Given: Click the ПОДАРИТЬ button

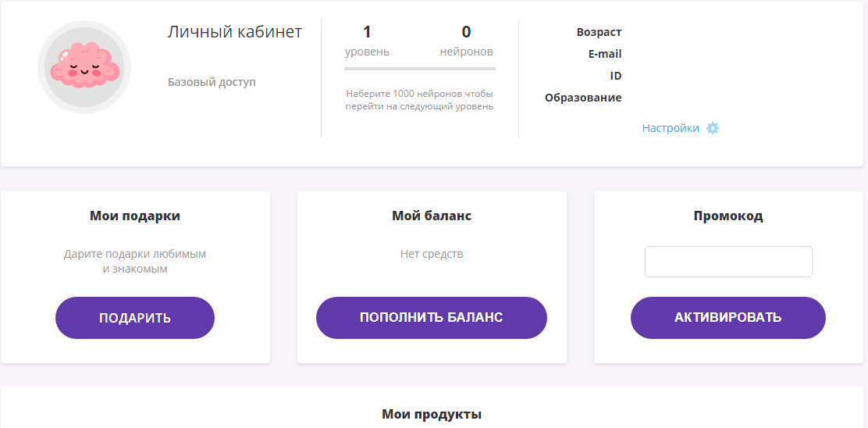Looking at the screenshot, I should tap(135, 318).
